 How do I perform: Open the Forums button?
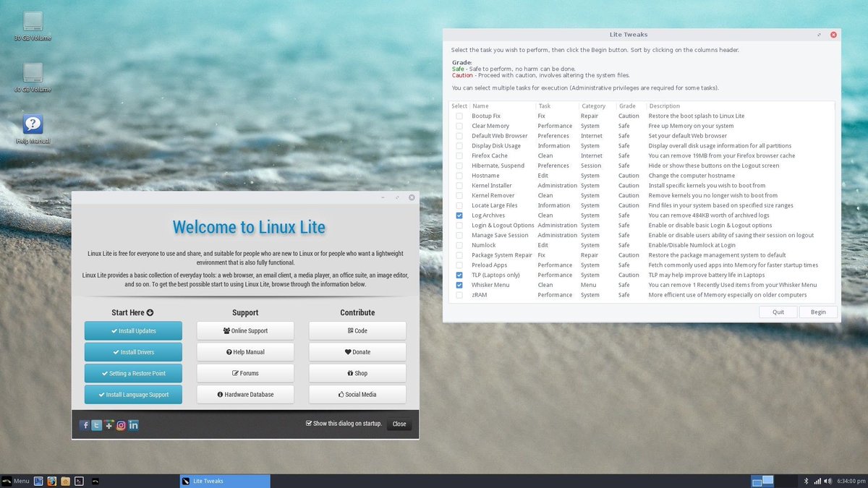pos(245,373)
